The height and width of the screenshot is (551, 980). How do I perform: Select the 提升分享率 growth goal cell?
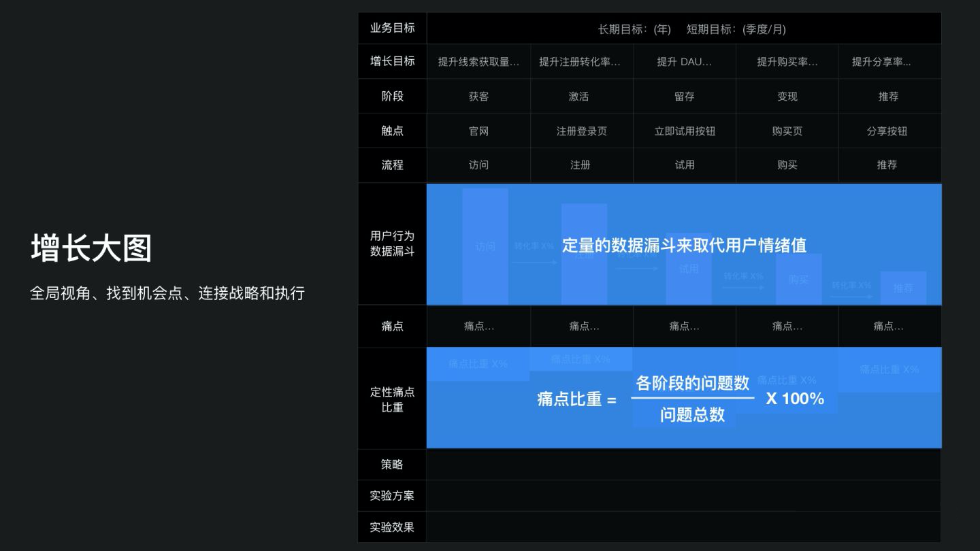889,61
